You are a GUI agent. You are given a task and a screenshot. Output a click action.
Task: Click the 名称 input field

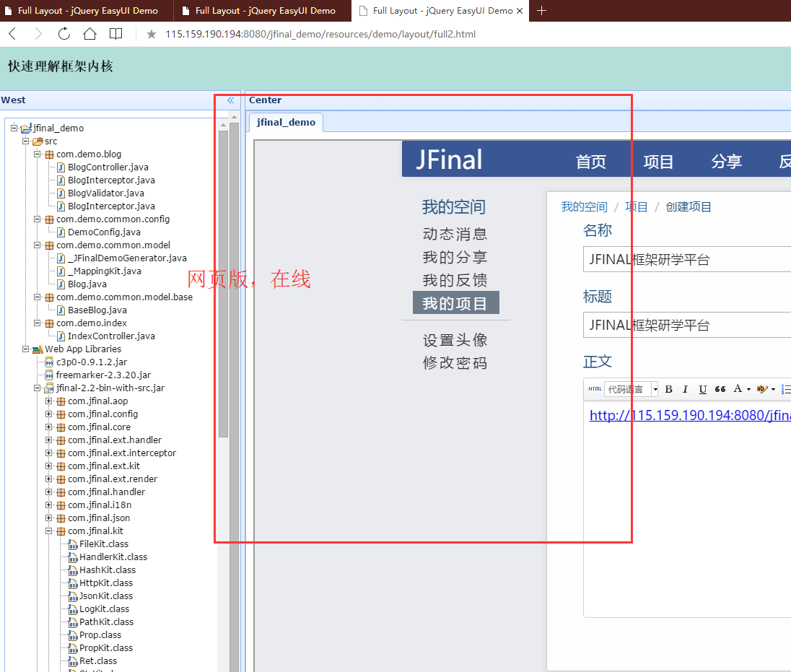[687, 259]
